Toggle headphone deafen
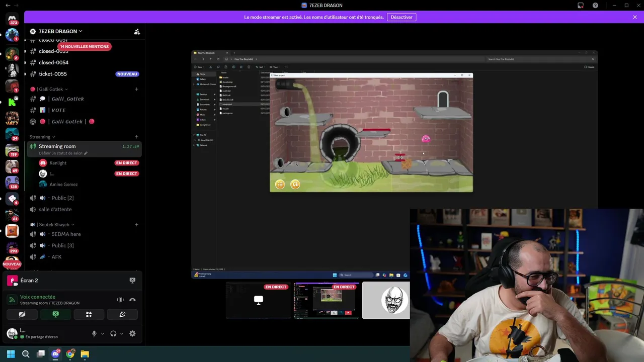Screen dimensions: 644x362 113,333
